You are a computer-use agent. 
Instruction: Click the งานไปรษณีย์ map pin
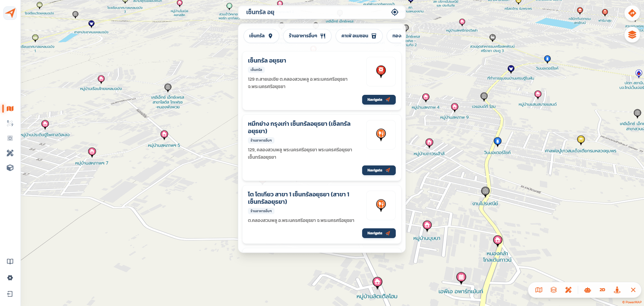(485, 192)
